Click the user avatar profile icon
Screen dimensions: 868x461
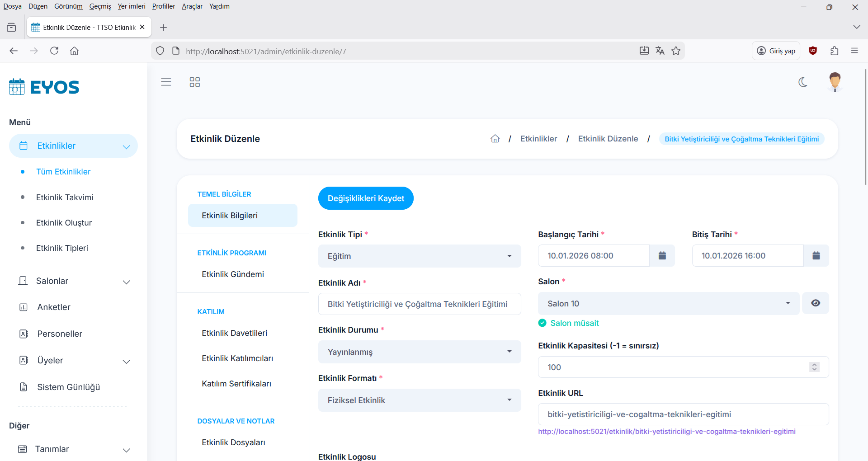pyautogui.click(x=835, y=82)
